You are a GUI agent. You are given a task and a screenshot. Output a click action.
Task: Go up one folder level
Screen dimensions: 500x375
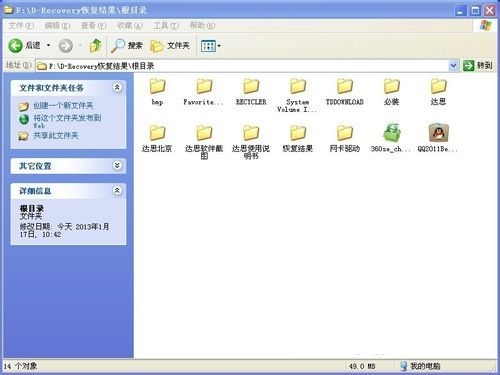[96, 46]
